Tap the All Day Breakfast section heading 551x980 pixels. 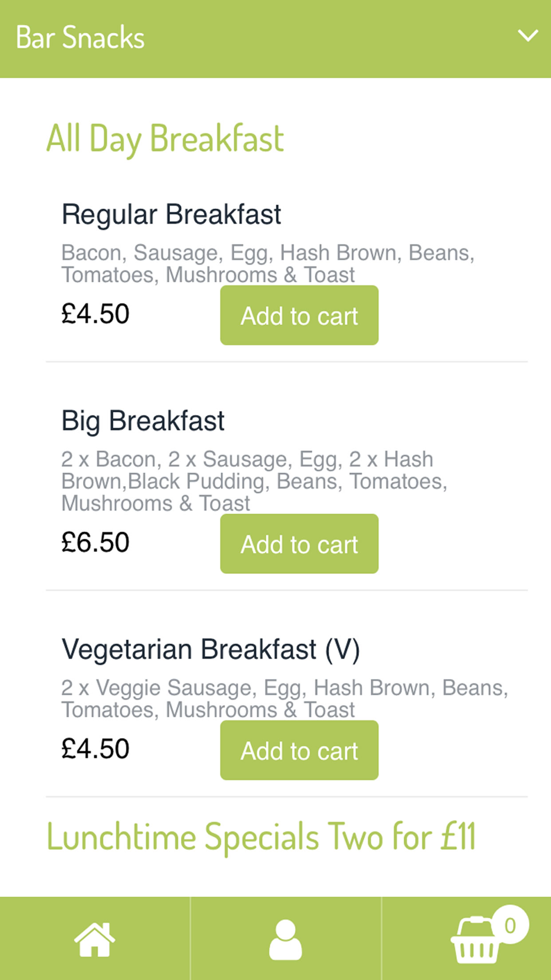(x=165, y=138)
